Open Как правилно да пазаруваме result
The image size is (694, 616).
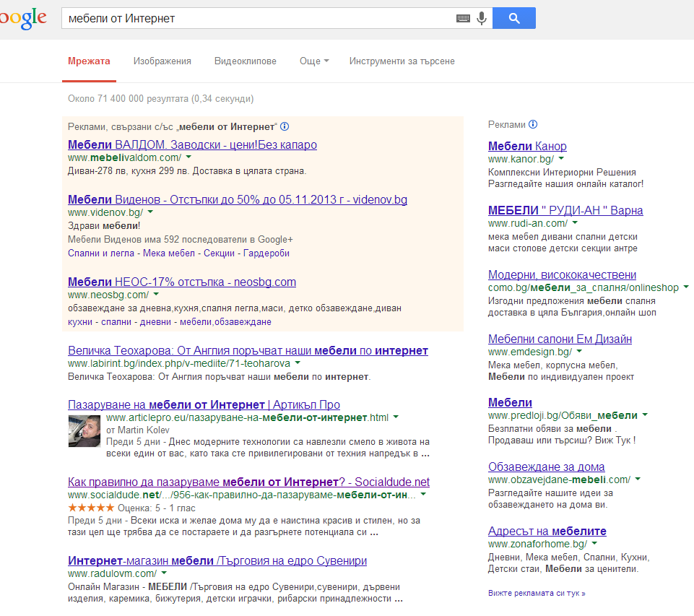248,482
